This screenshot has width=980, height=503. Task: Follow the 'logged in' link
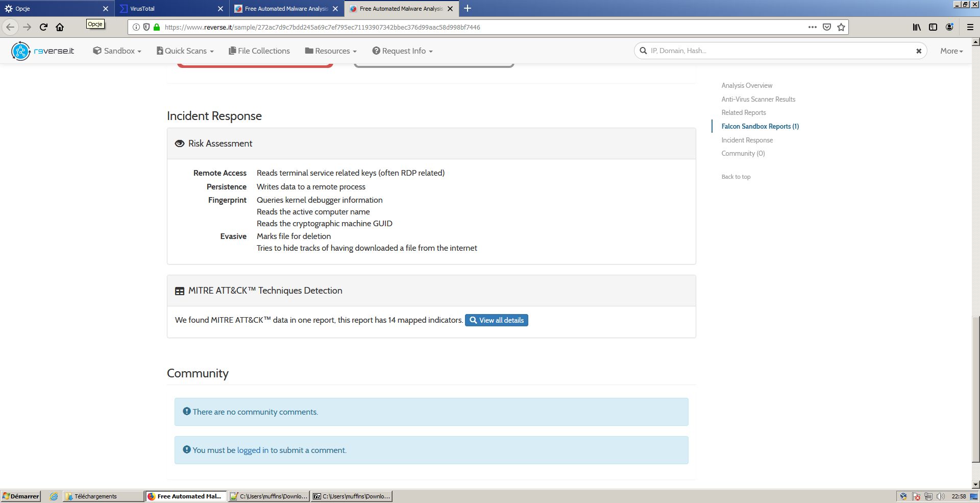click(253, 450)
